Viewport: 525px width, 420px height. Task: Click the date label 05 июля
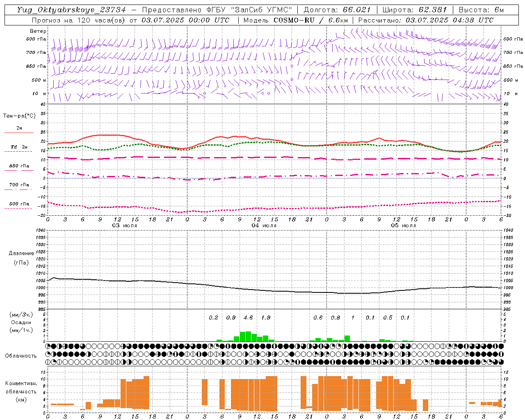[404, 226]
